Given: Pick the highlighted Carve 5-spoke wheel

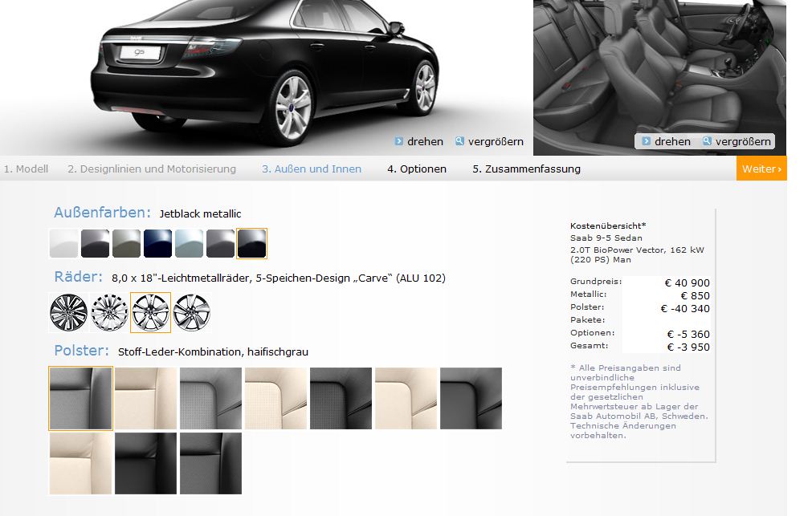Looking at the screenshot, I should [x=150, y=313].
